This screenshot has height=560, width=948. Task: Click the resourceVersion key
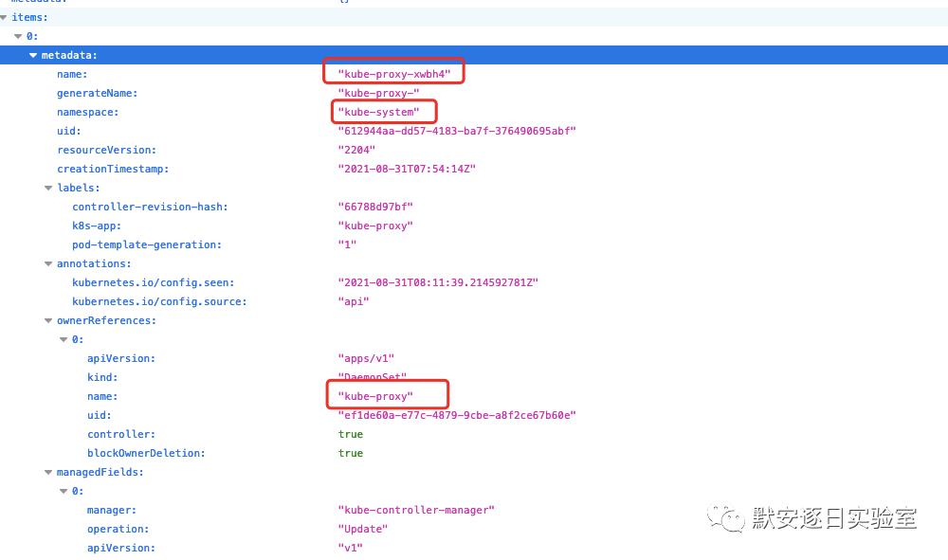pyautogui.click(x=106, y=150)
